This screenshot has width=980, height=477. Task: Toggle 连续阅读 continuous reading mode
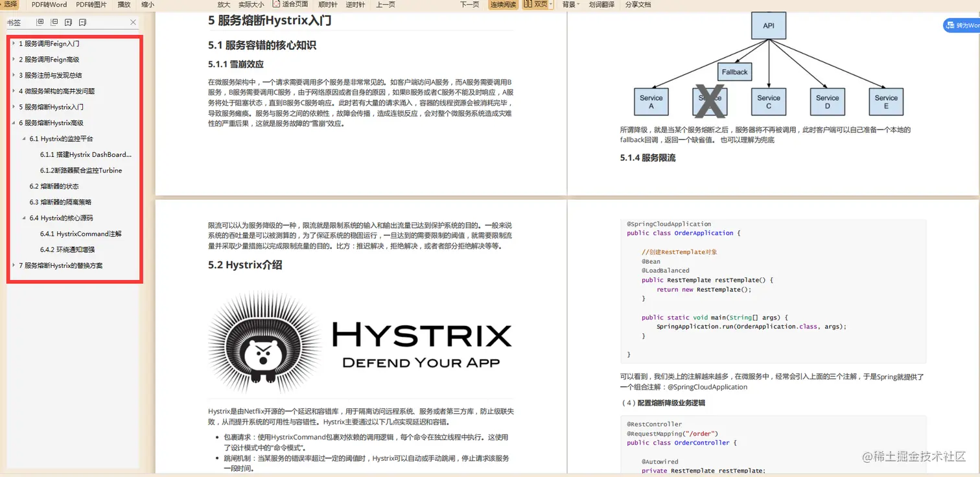coord(504,5)
